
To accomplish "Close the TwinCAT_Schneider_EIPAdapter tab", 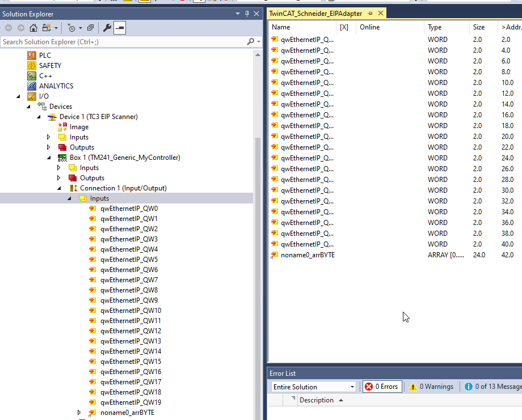I will [x=381, y=13].
